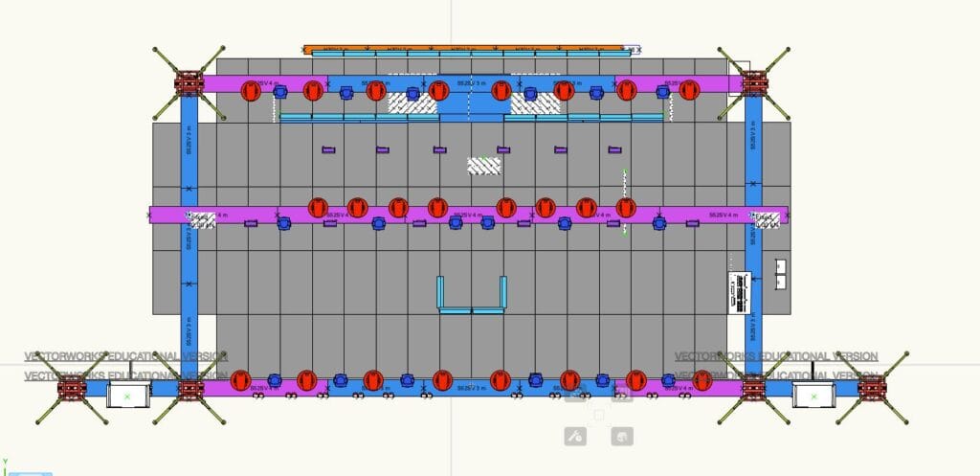Select the leftmost red light on middle truss
Image resolution: width=980 pixels, height=476 pixels.
coord(318,208)
